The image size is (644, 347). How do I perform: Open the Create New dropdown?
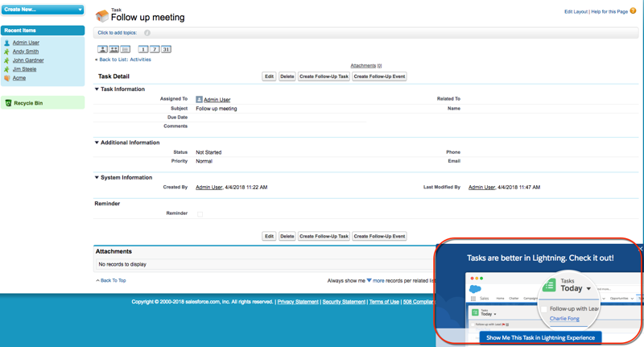point(43,10)
